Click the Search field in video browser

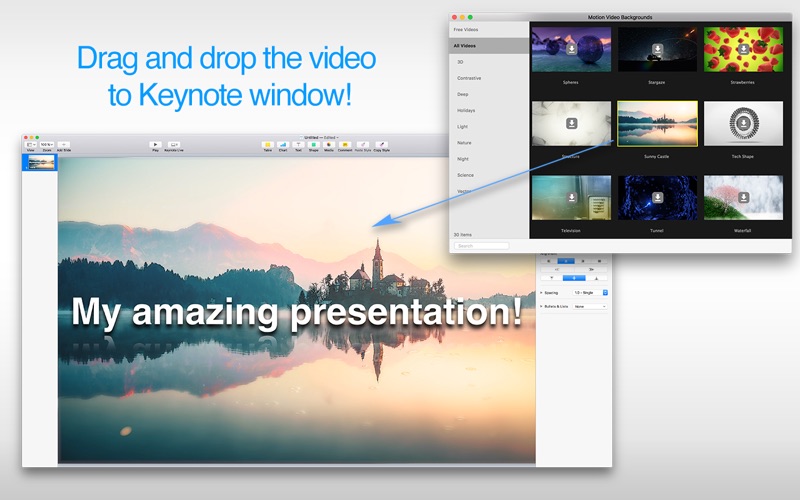[x=482, y=246]
